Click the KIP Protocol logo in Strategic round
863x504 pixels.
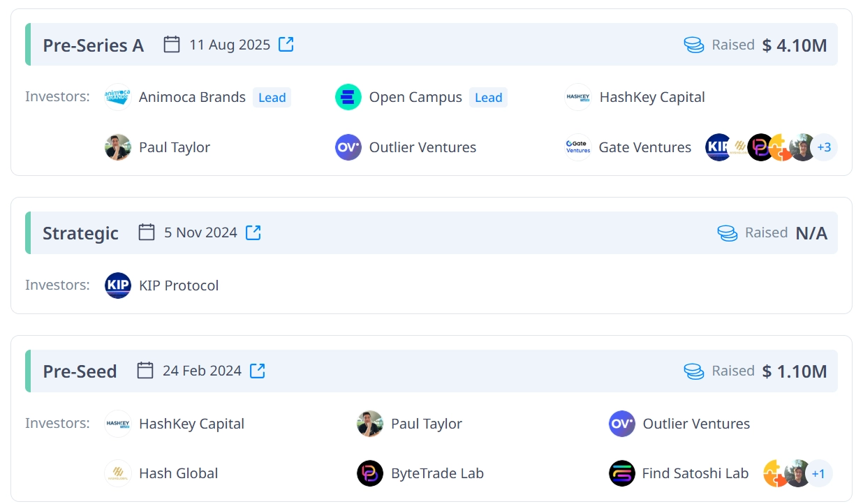(x=118, y=286)
